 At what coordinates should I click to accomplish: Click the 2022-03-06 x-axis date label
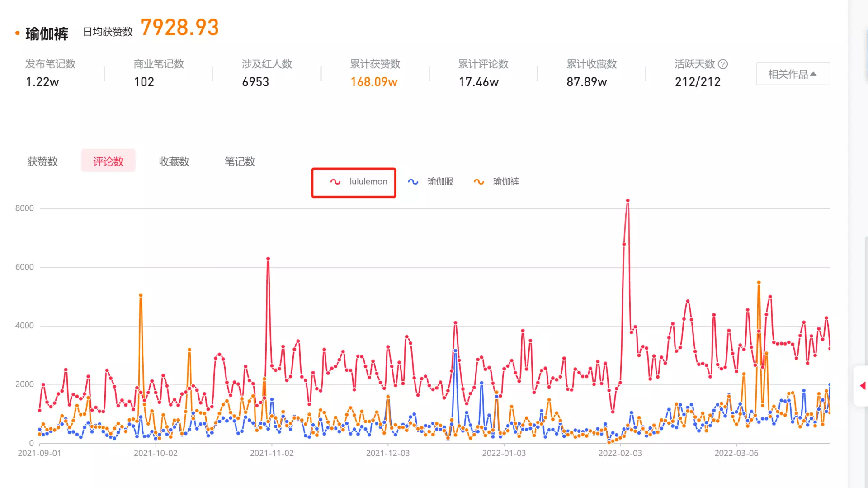click(x=736, y=453)
